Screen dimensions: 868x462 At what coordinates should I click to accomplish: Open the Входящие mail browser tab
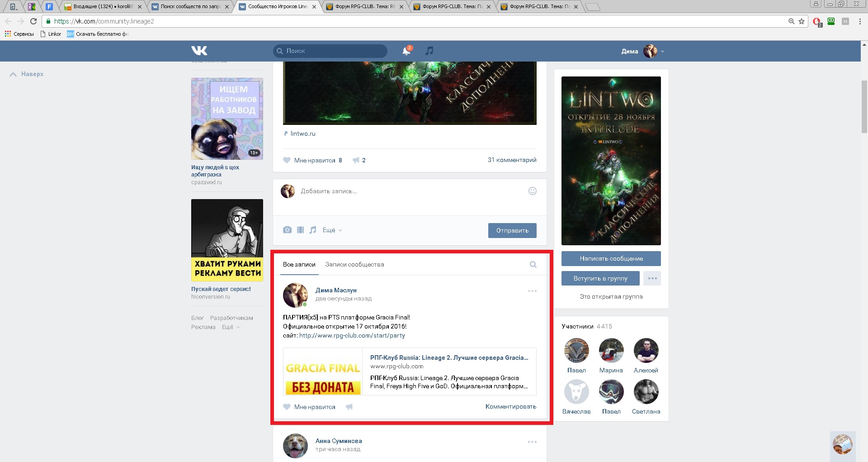tap(103, 6)
